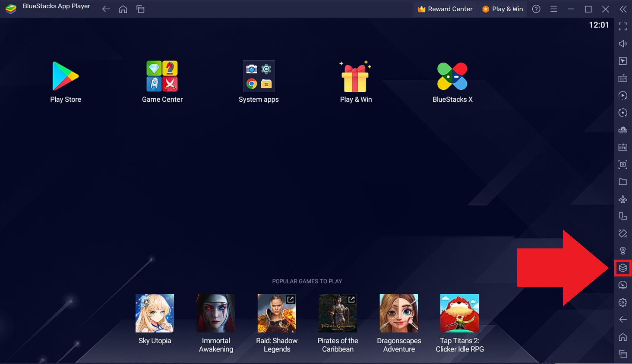Switch to Play & Win
Viewport: 632px width, 364px height.
click(502, 9)
